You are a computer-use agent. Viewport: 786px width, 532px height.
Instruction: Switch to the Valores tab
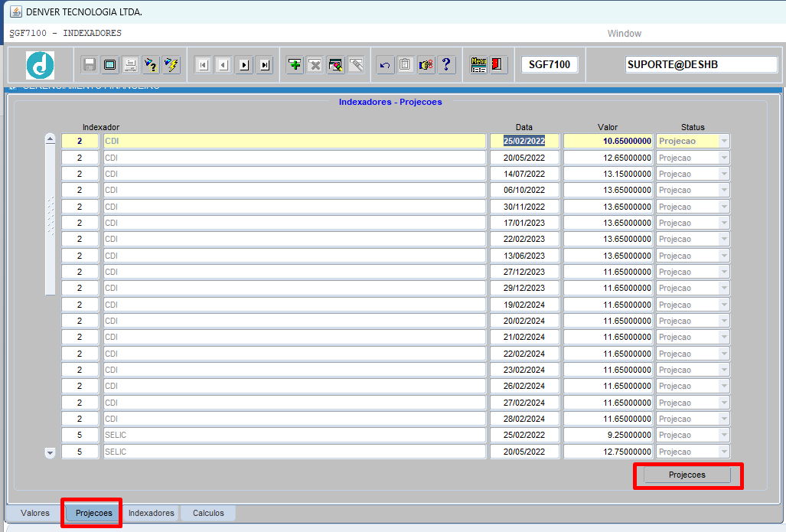tap(35, 513)
